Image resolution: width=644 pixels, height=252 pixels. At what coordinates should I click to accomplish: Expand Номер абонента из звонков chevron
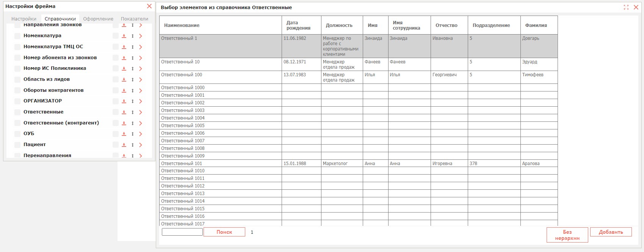tap(141, 58)
